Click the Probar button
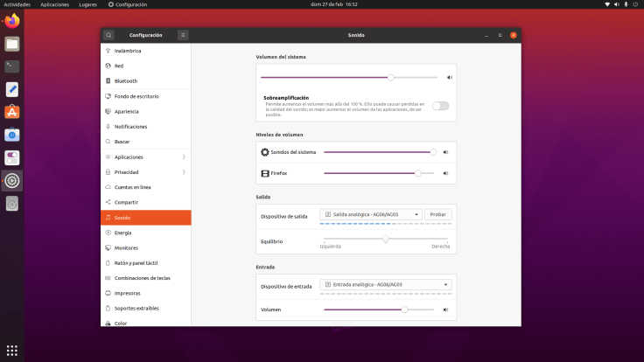Screen dimensions: 644x362 [x=437, y=214]
